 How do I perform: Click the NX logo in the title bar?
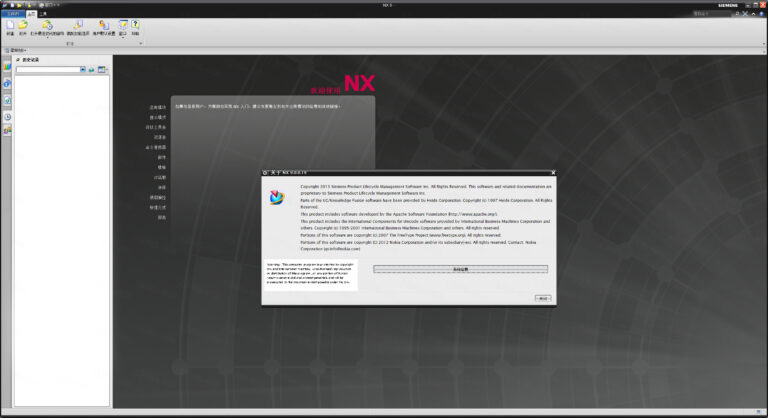click(5, 5)
